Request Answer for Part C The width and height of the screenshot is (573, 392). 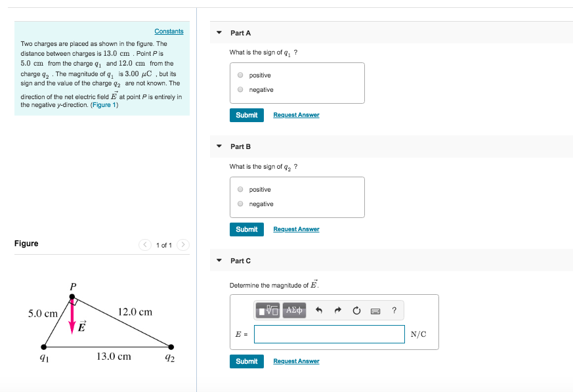click(x=297, y=361)
